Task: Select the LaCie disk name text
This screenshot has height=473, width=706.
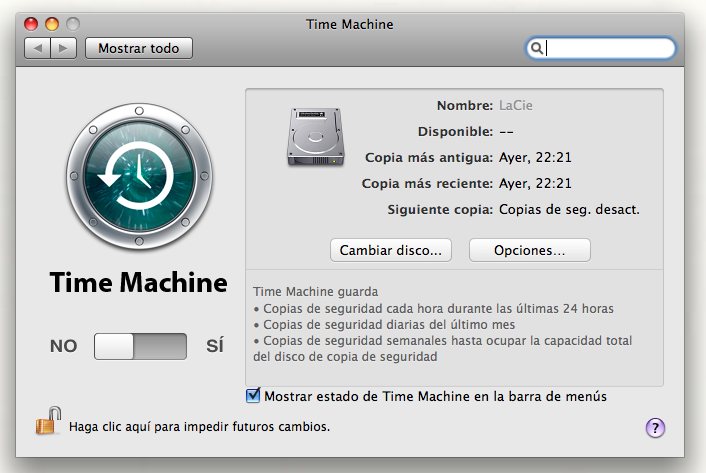Action: pyautogui.click(x=516, y=105)
